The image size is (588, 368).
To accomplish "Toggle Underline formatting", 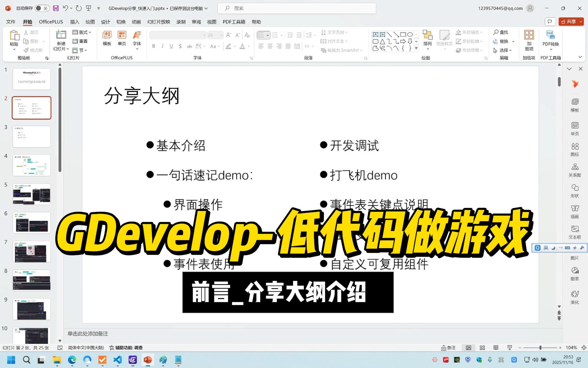I will point(171,46).
